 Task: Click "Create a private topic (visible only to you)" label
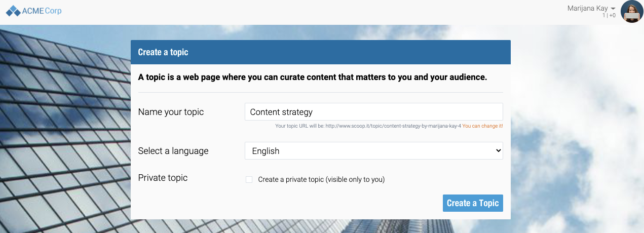click(321, 179)
